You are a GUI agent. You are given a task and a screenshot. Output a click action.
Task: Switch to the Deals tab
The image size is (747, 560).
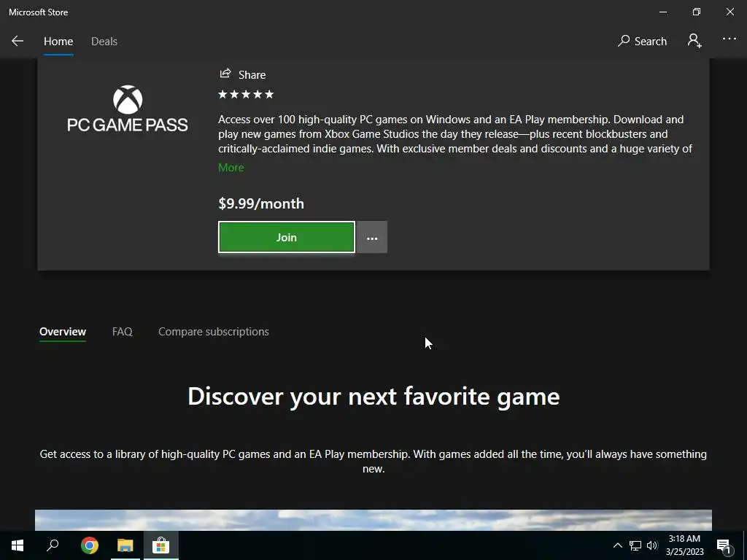pyautogui.click(x=104, y=42)
